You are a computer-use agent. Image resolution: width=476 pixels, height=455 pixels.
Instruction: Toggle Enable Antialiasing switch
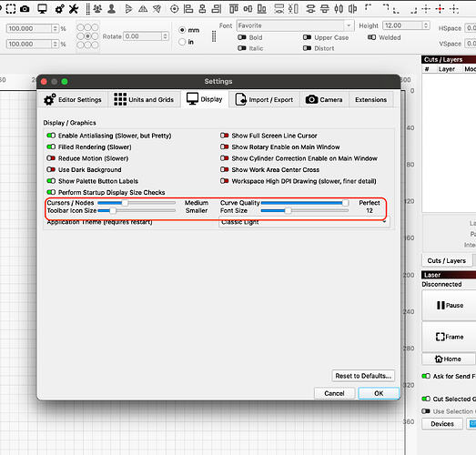point(51,136)
